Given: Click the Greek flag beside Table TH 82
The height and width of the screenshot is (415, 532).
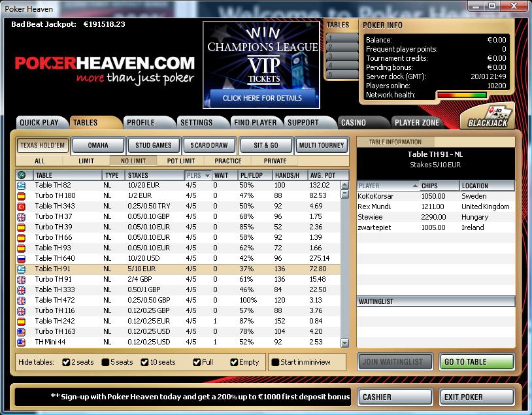Looking at the screenshot, I should 21,185.
